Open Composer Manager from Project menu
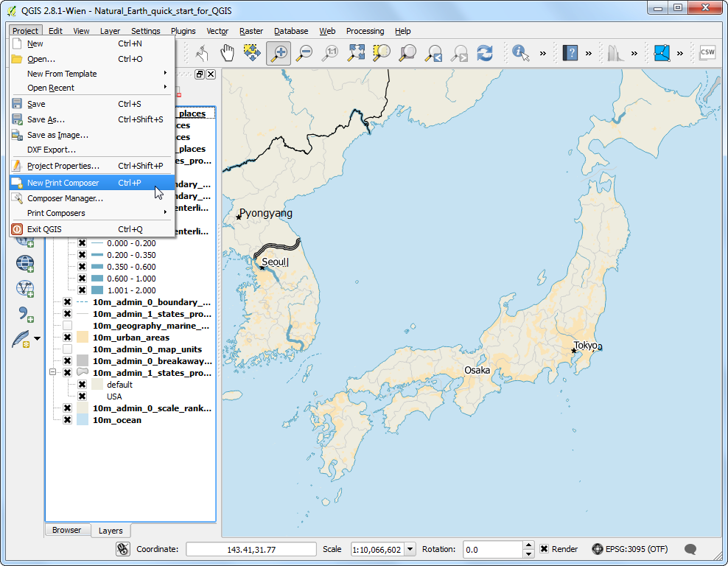The height and width of the screenshot is (566, 728). tap(92, 198)
